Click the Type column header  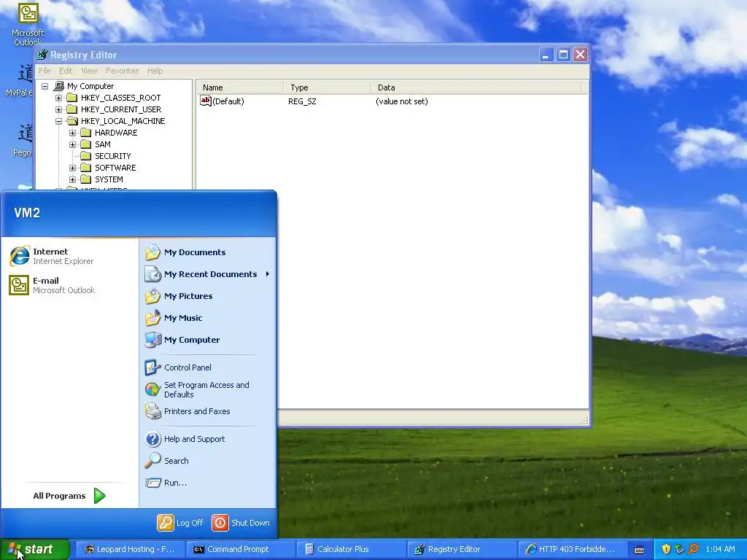328,87
